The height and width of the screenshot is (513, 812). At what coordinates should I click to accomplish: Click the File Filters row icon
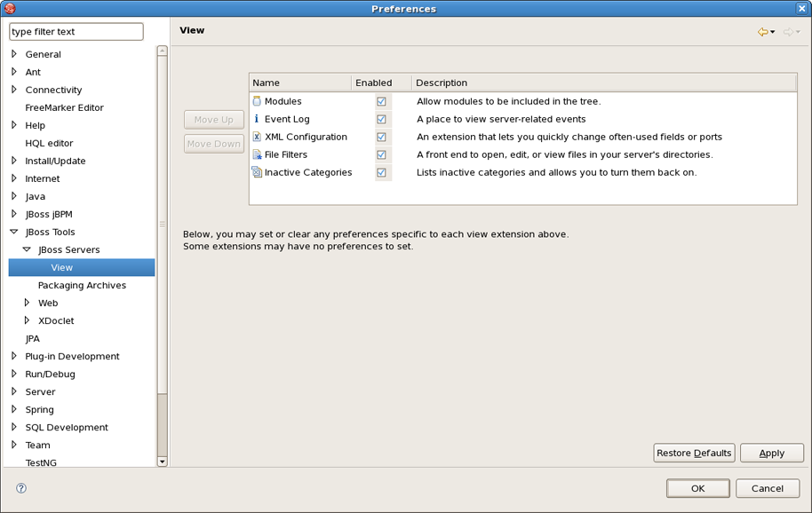tap(257, 154)
